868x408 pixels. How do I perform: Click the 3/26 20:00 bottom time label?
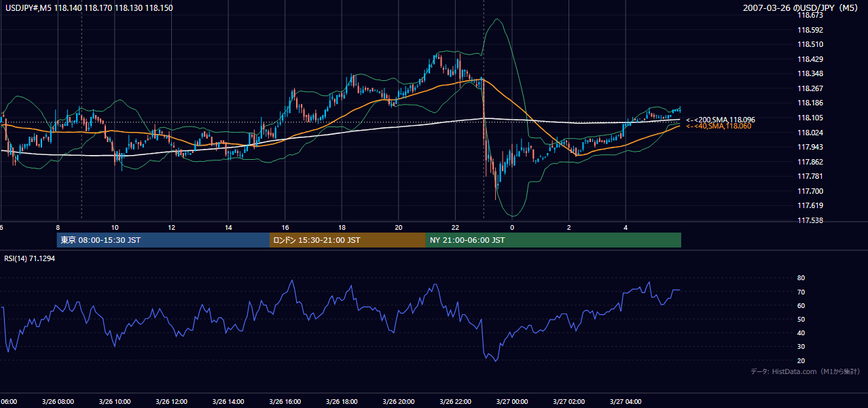click(x=399, y=402)
